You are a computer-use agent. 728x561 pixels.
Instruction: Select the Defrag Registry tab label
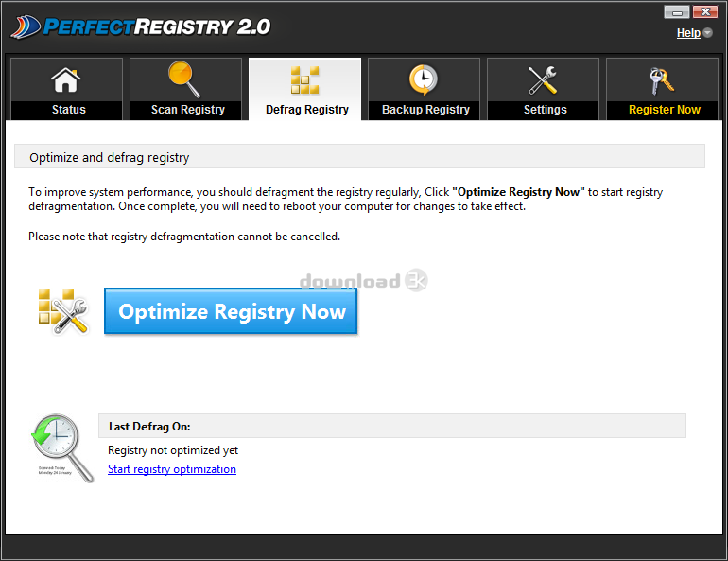point(307,110)
